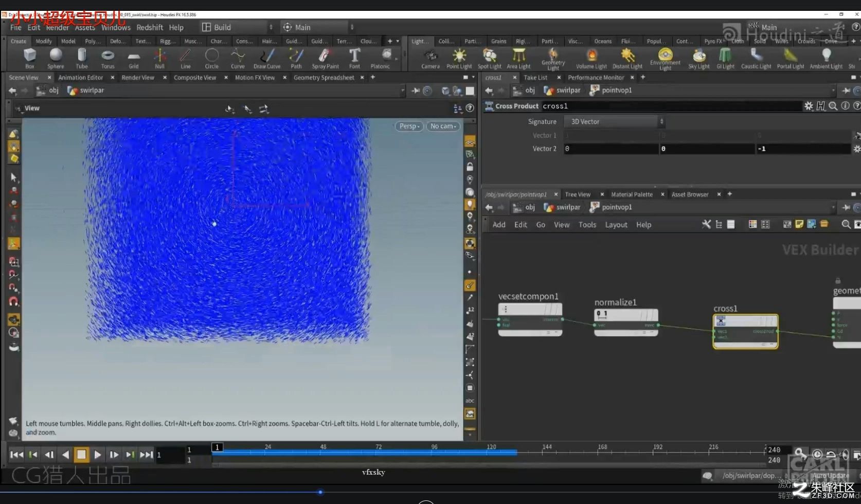Open the Layout menu in network editor
The image size is (861, 504).
click(x=616, y=225)
